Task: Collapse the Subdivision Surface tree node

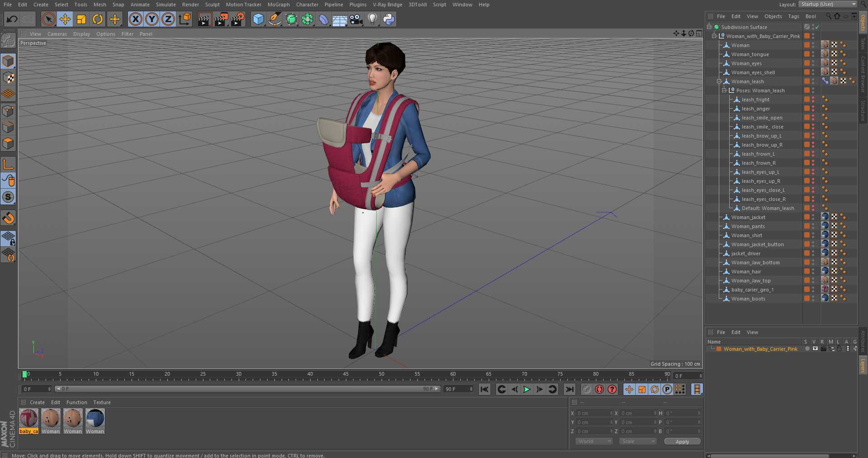Action: pos(709,27)
